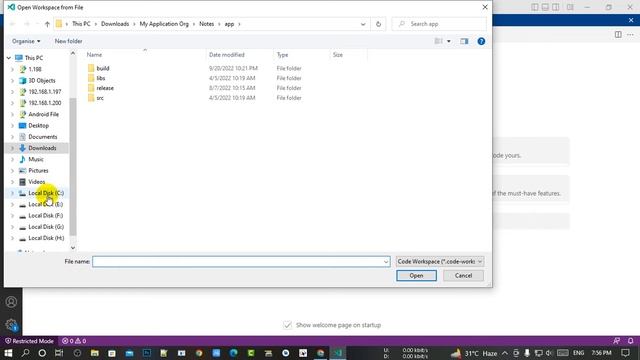
Task: Click the Restricted Mode status item
Action: pyautogui.click(x=29, y=341)
